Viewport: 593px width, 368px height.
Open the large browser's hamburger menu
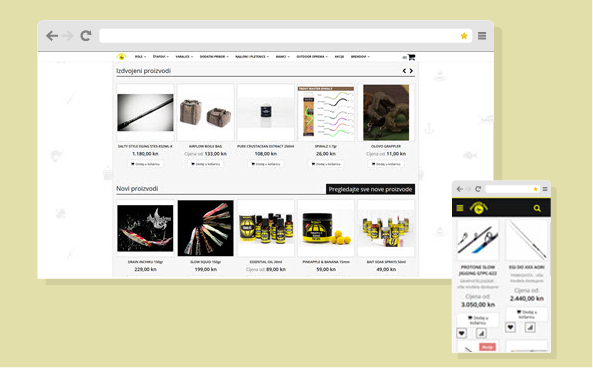(x=482, y=36)
